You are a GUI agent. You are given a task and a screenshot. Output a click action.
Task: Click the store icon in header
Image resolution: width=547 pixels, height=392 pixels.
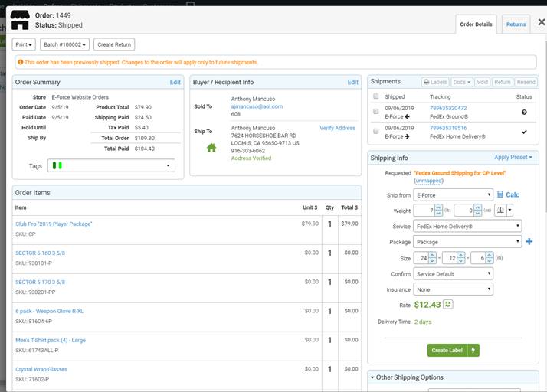click(x=20, y=20)
